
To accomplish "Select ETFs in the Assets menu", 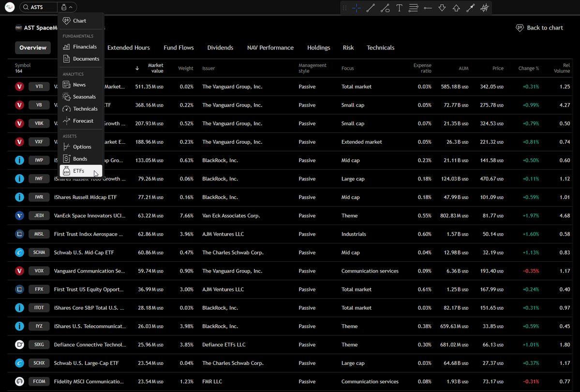I will click(x=81, y=171).
